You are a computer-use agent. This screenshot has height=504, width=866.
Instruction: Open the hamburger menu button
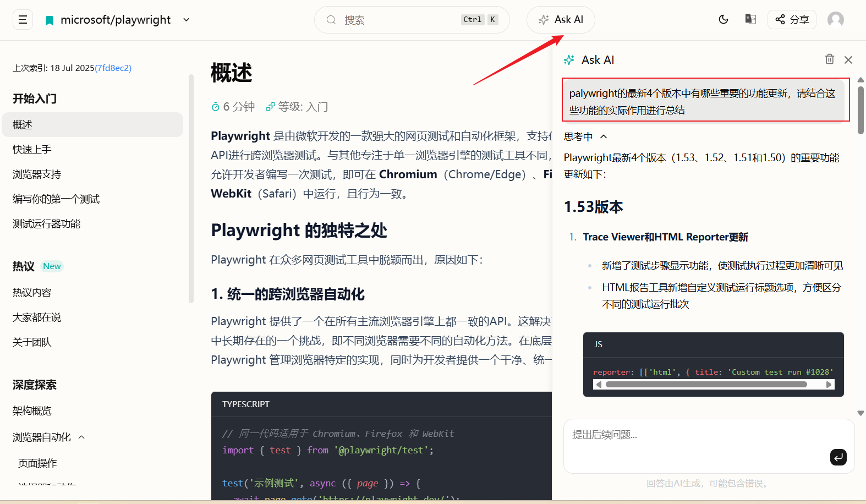23,20
